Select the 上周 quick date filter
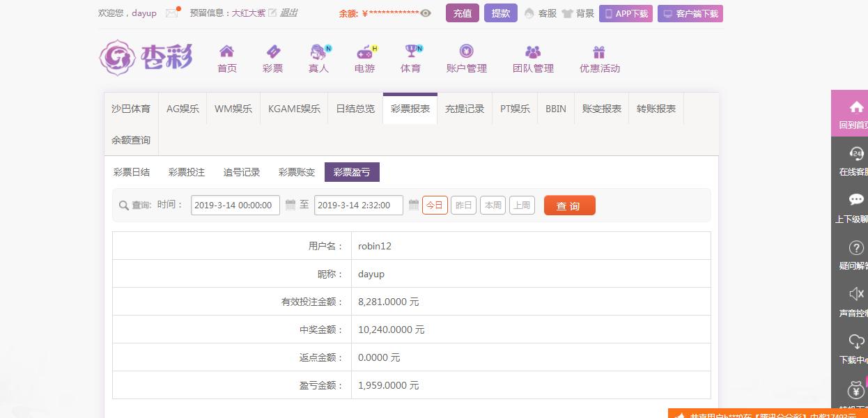 pos(522,206)
